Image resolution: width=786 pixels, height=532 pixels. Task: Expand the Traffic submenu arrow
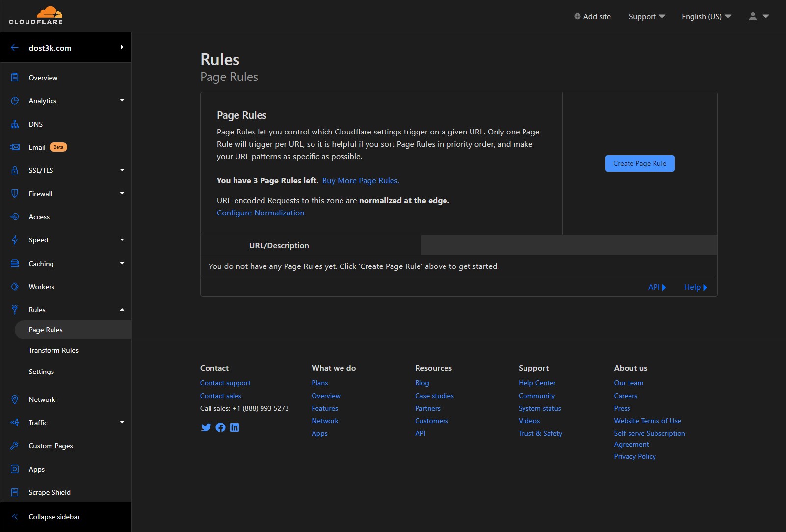(x=122, y=422)
